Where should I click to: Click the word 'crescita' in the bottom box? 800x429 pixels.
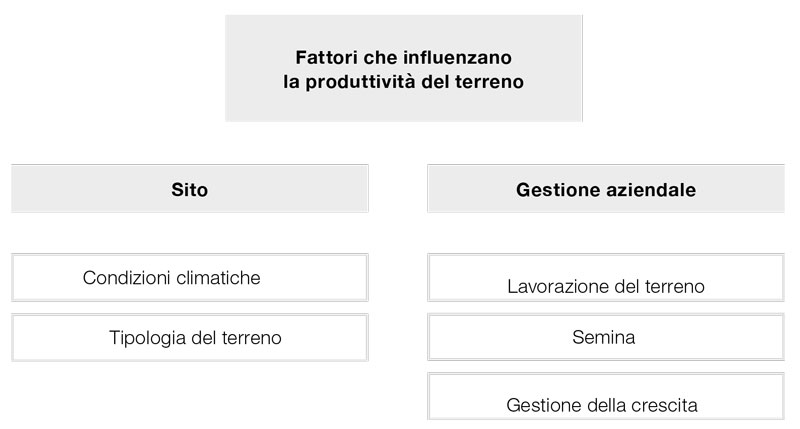(664, 405)
